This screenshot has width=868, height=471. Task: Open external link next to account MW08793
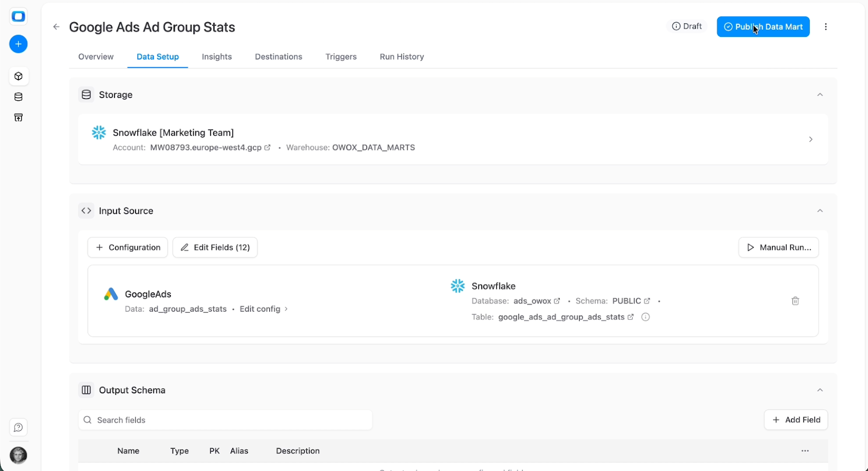[x=267, y=147]
